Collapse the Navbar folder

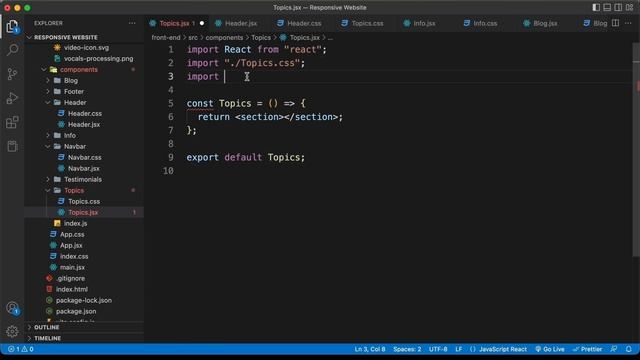(75, 146)
